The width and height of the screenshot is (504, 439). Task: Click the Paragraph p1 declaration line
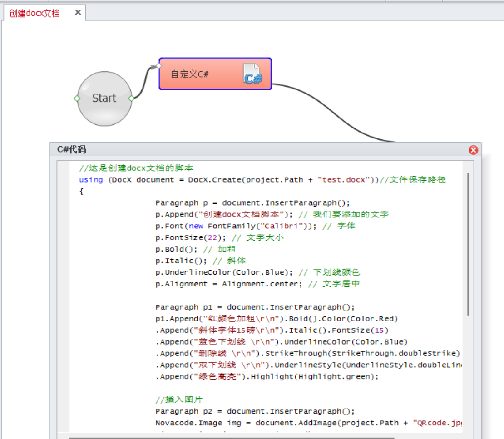(x=255, y=307)
